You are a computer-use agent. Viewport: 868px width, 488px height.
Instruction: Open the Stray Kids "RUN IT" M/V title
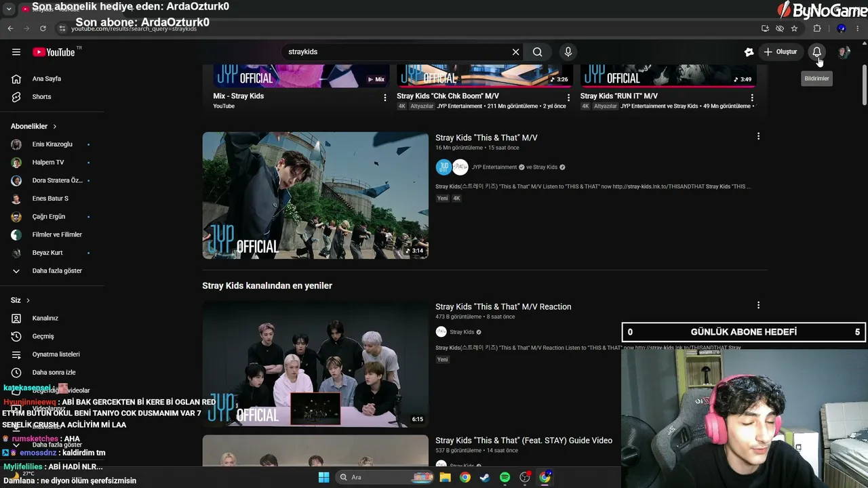[619, 96]
